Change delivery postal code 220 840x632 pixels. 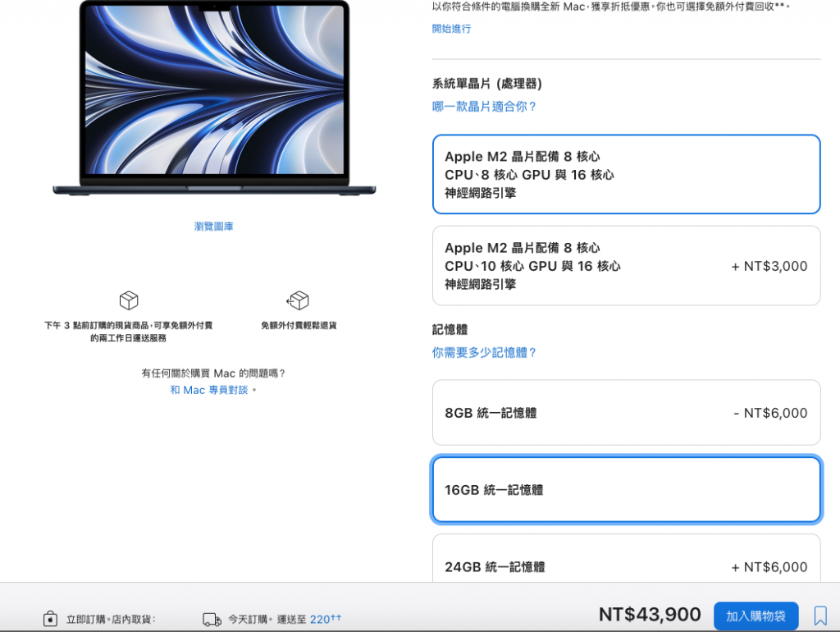point(325,619)
